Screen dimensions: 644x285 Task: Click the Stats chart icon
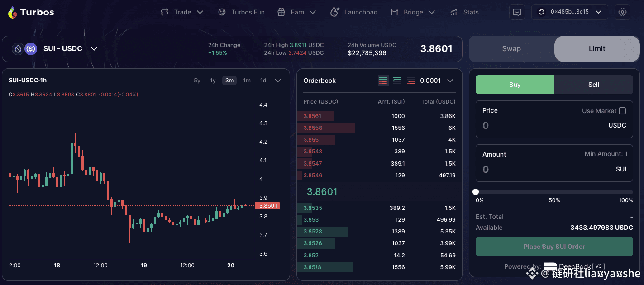pos(453,12)
